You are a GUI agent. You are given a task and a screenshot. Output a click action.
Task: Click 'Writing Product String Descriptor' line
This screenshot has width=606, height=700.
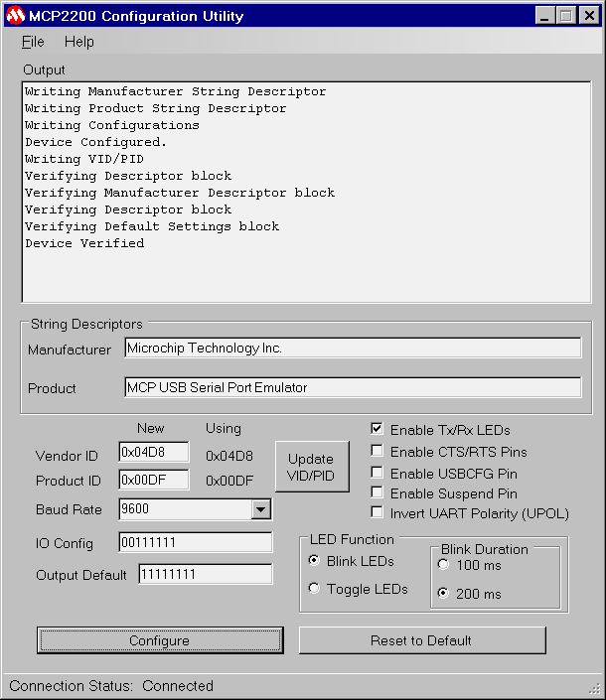coord(155,108)
